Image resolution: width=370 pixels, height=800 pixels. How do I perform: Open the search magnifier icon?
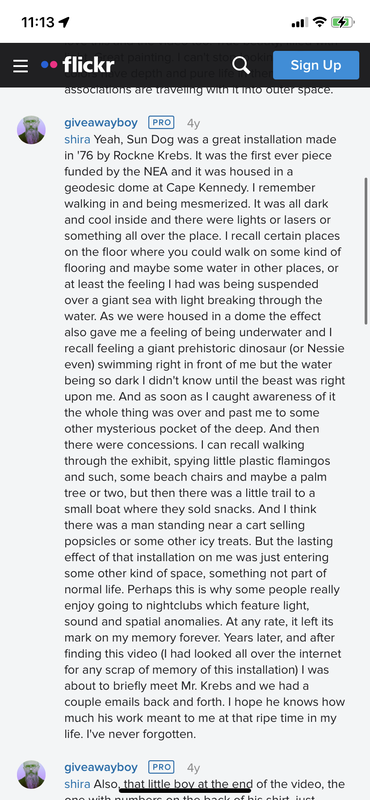241,65
